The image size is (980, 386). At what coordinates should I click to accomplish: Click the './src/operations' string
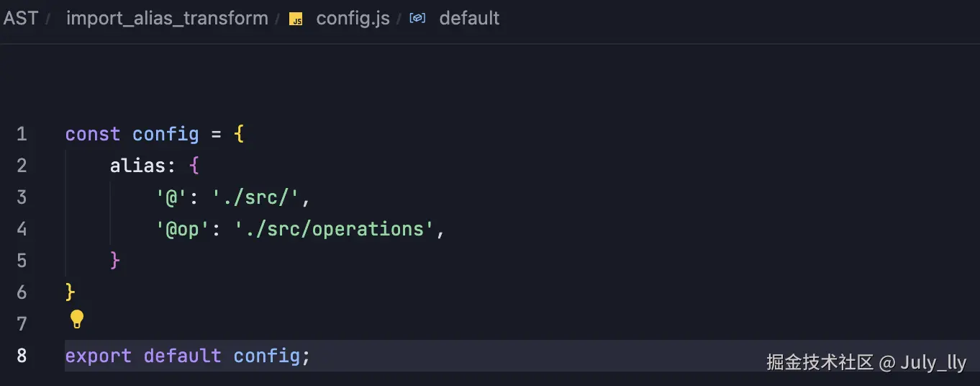335,229
